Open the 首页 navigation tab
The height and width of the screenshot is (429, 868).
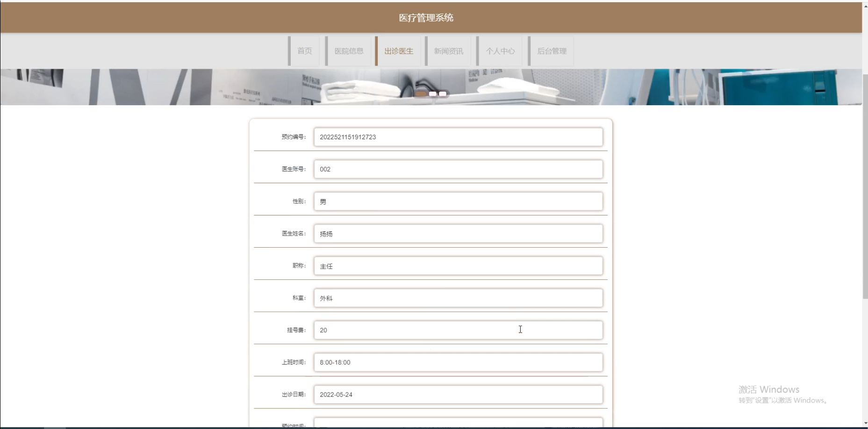coord(304,51)
